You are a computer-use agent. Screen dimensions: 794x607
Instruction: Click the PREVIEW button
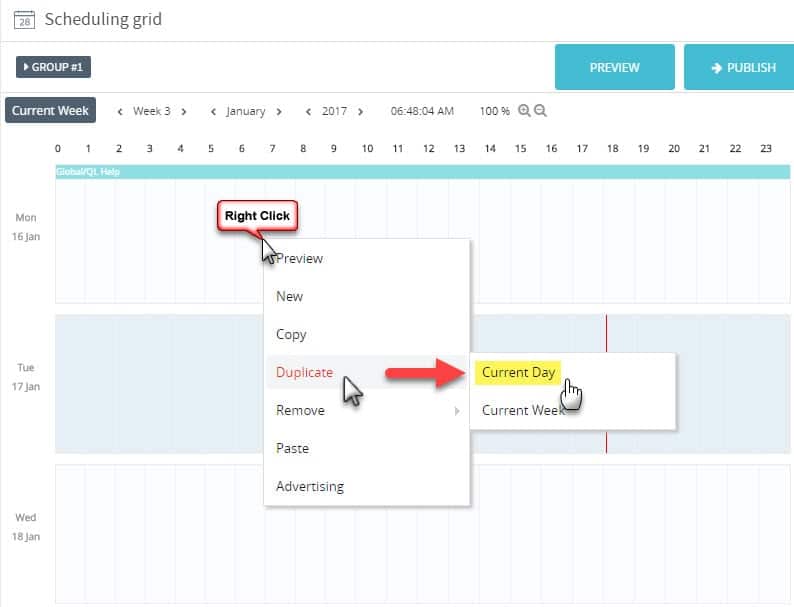click(614, 67)
